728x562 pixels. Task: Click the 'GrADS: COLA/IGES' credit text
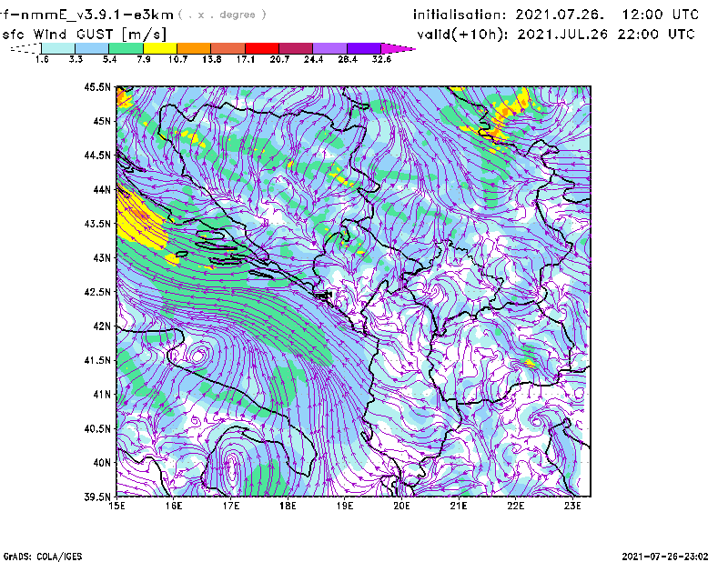(x=42, y=557)
